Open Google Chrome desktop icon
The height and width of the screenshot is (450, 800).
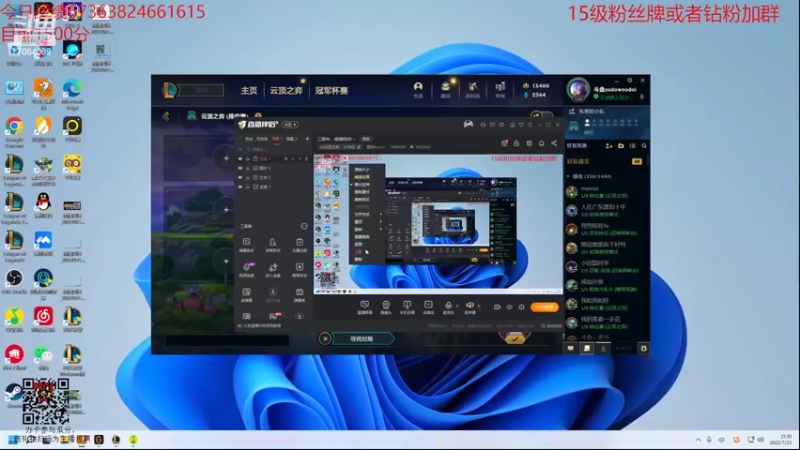pyautogui.click(x=14, y=131)
